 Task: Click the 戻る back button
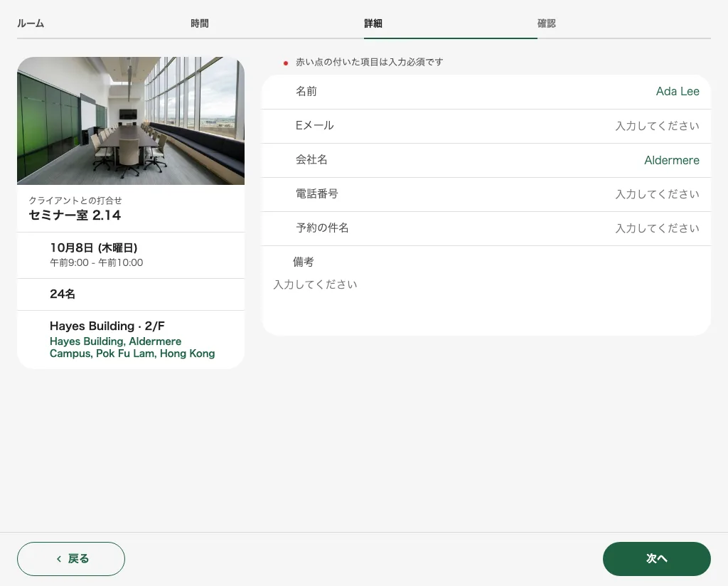click(71, 558)
